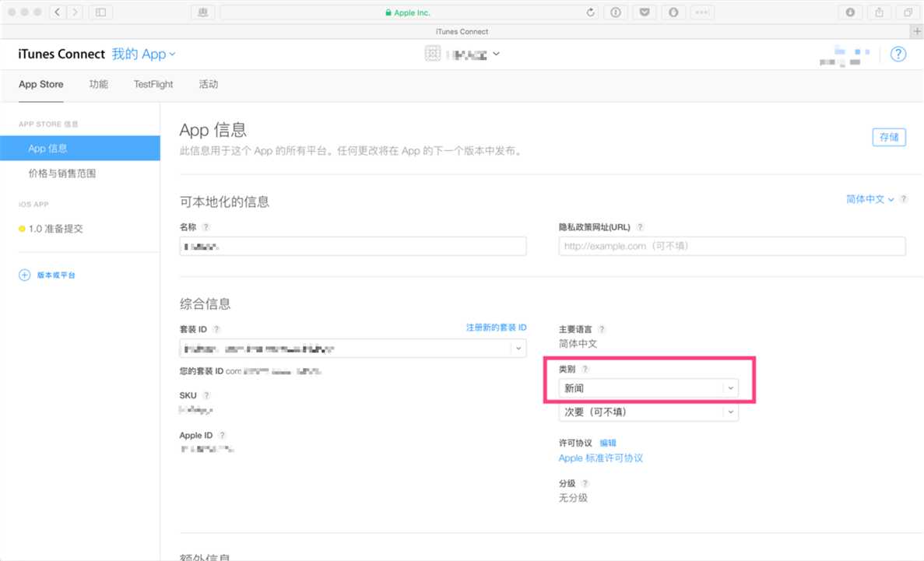Toggle the Safari sidebar button
This screenshot has height=561, width=924.
tap(100, 12)
